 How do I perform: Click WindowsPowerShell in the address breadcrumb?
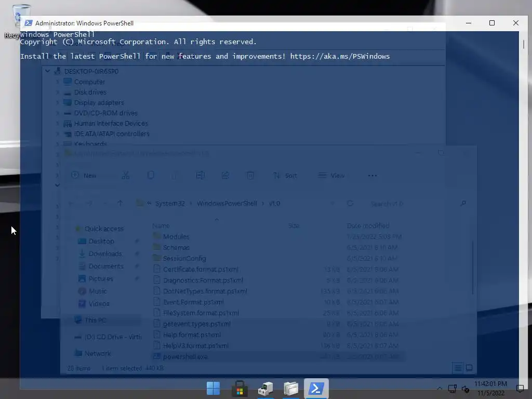click(227, 204)
